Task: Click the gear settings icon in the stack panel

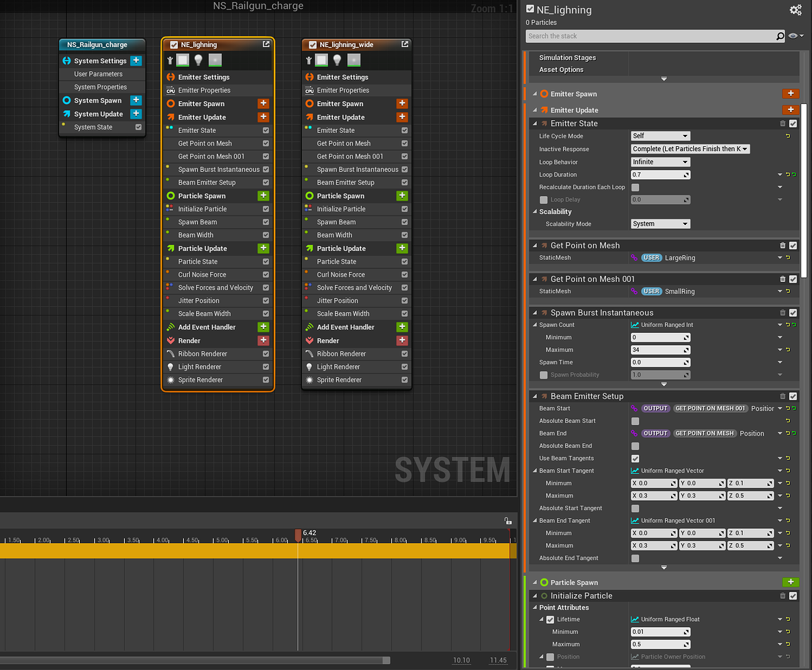Action: click(795, 10)
